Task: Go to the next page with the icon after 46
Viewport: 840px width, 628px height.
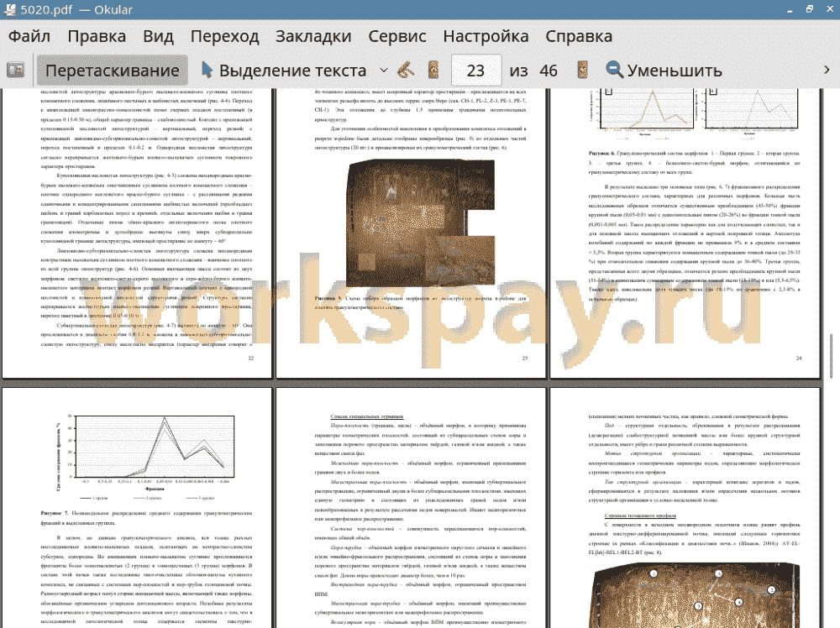Action: (582, 71)
